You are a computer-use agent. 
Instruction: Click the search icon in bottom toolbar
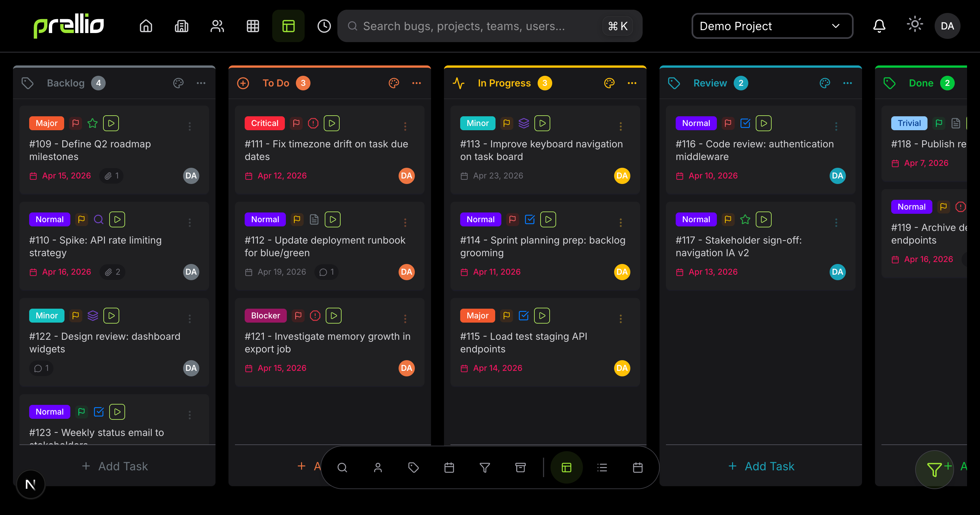[x=343, y=467]
